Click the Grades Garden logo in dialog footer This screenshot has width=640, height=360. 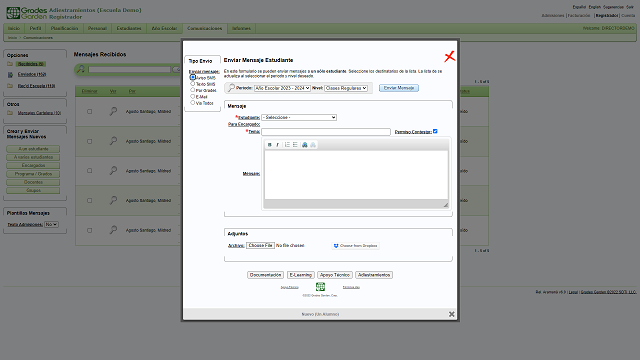coord(320,287)
